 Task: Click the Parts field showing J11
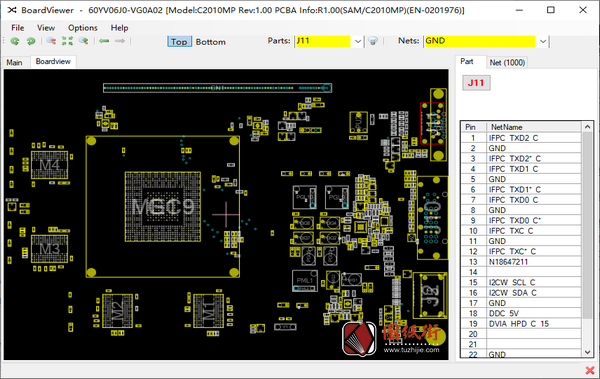coord(323,41)
